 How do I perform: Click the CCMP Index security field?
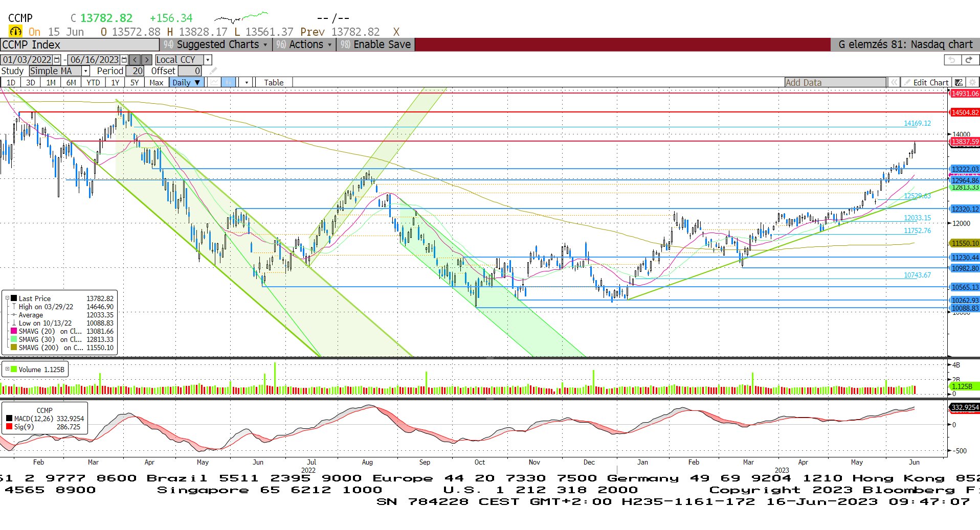coord(79,44)
